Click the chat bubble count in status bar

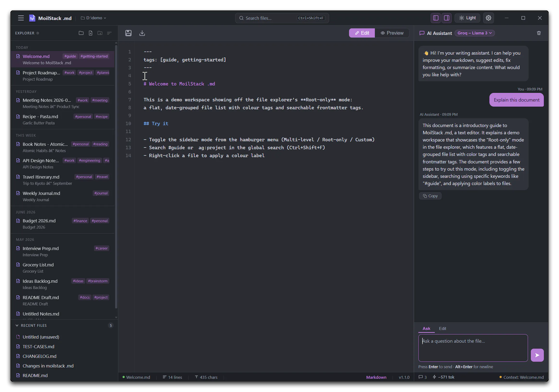tap(422, 377)
